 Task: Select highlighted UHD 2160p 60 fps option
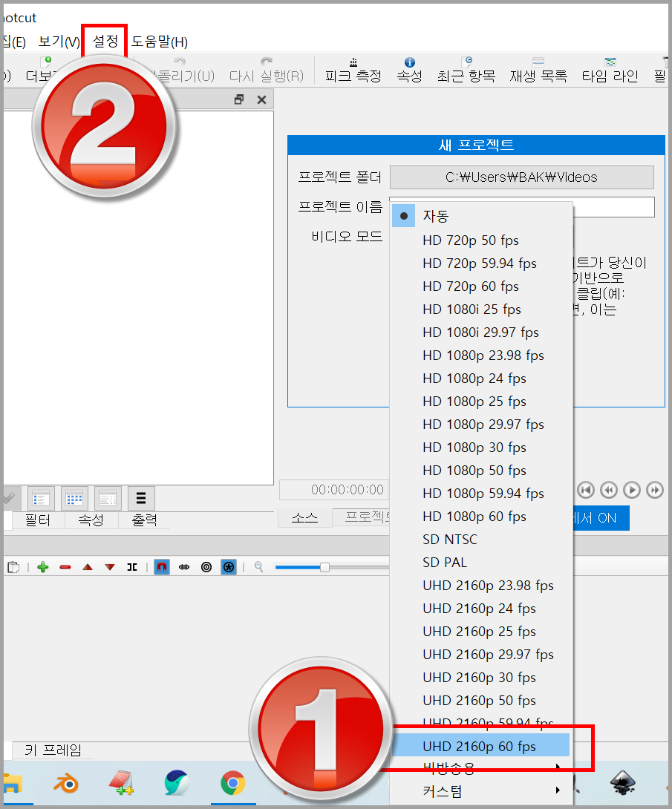[482, 746]
